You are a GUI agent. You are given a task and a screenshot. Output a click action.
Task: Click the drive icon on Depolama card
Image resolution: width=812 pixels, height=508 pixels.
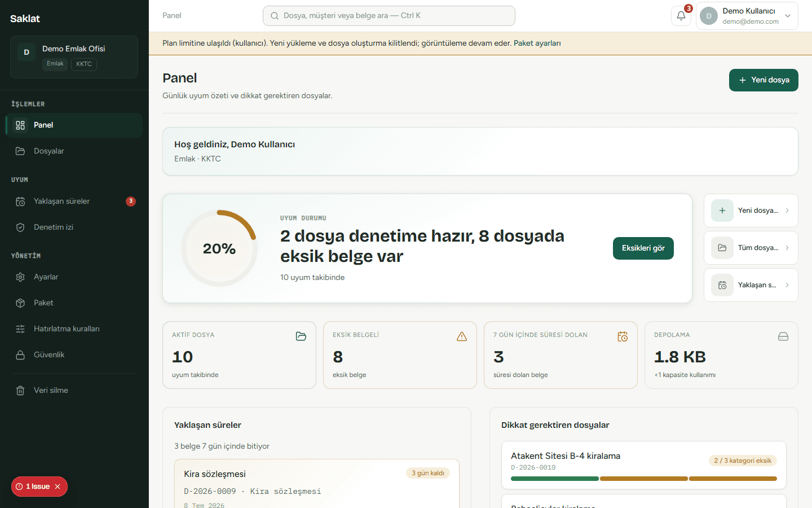pos(783,336)
